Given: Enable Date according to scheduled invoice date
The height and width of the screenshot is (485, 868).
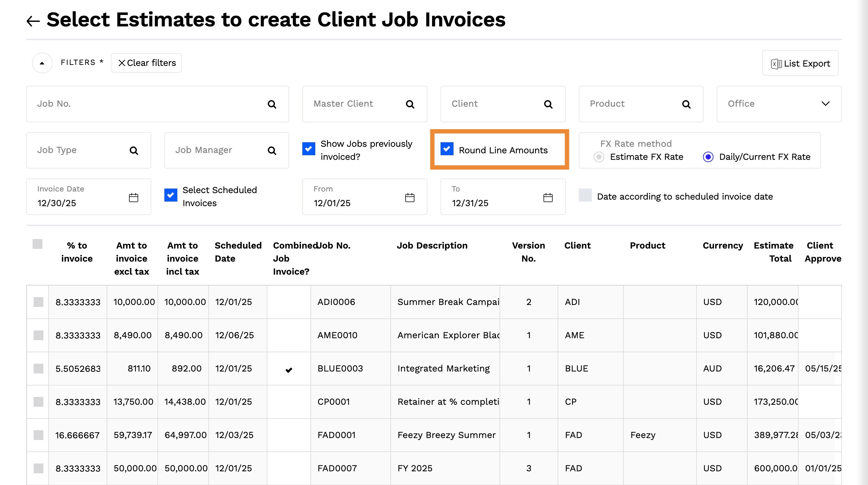Looking at the screenshot, I should (585, 195).
